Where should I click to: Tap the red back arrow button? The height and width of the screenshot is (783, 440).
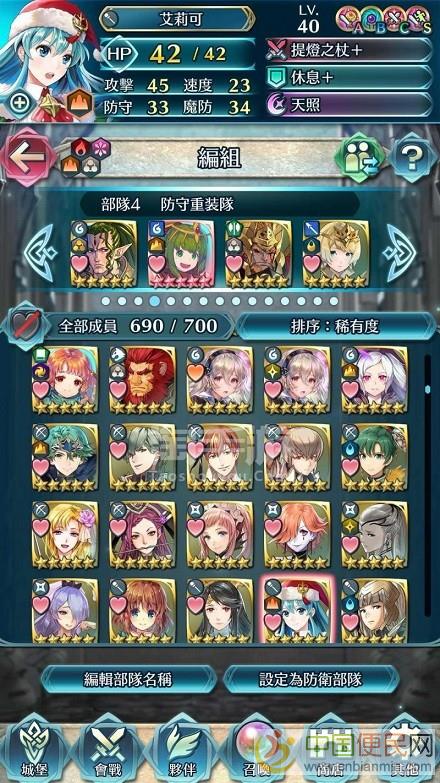pos(28,157)
